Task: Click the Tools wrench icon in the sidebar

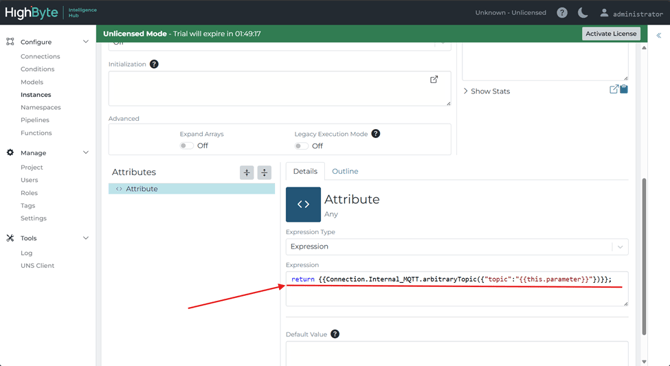Action: click(x=10, y=238)
